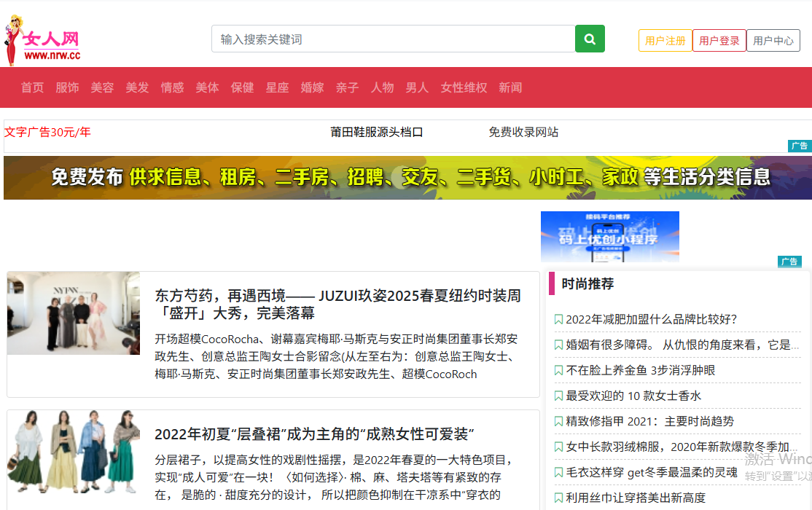Image resolution: width=812 pixels, height=510 pixels.
Task: Open the 星座 navigation item
Action: 278,87
